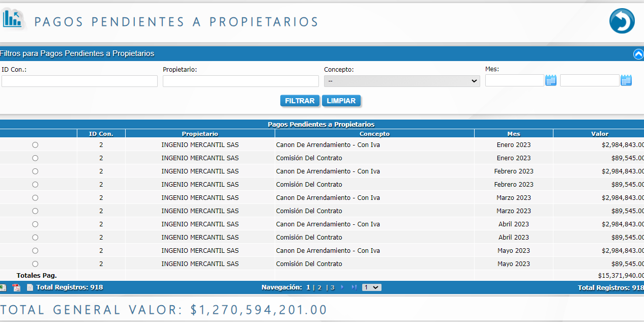Click the back arrow icon at top right
Viewport: 644px width, 322px height.
coord(622,21)
